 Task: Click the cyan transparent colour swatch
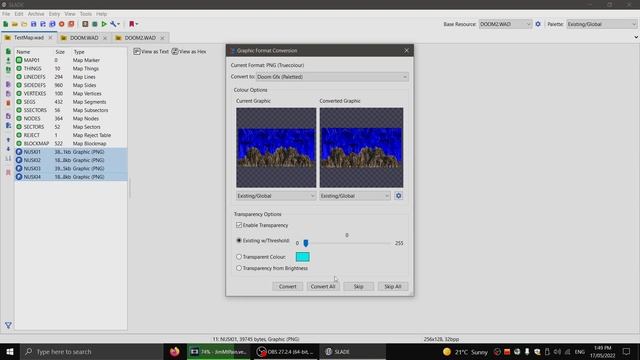coord(302,257)
